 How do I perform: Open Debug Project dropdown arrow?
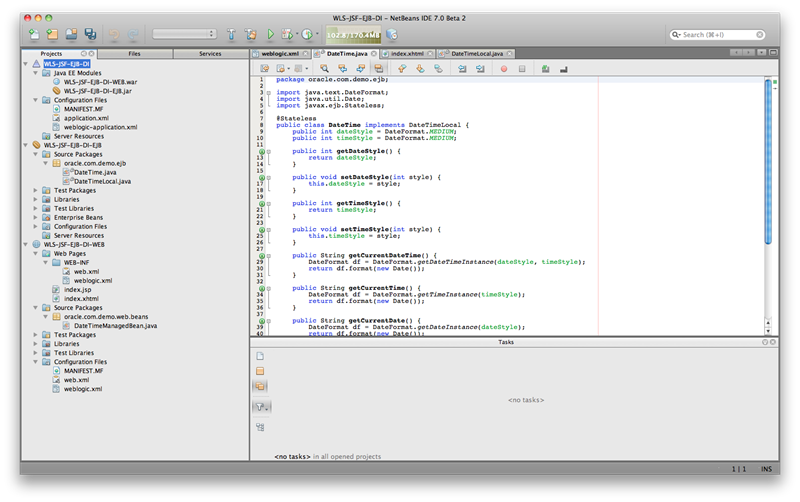pos(296,34)
